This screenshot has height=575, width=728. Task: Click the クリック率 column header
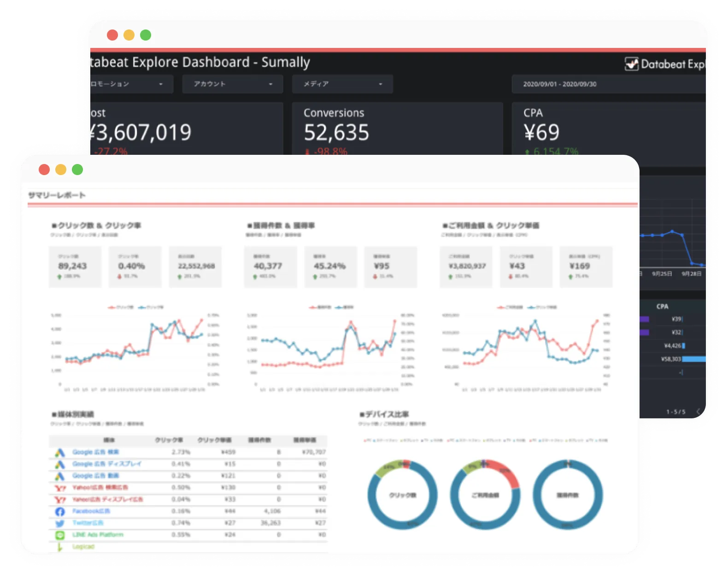pos(169,440)
